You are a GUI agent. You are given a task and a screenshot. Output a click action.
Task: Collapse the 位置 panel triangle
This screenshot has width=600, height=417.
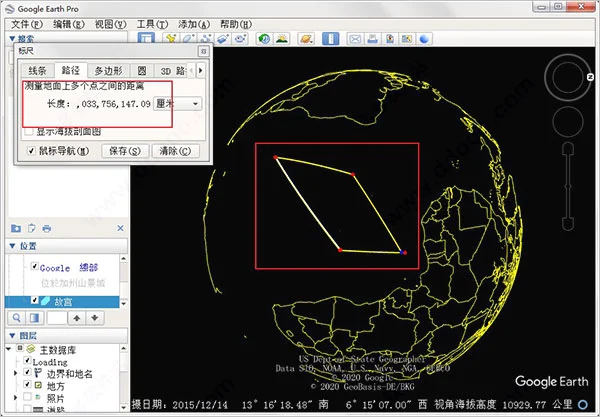tap(12, 246)
